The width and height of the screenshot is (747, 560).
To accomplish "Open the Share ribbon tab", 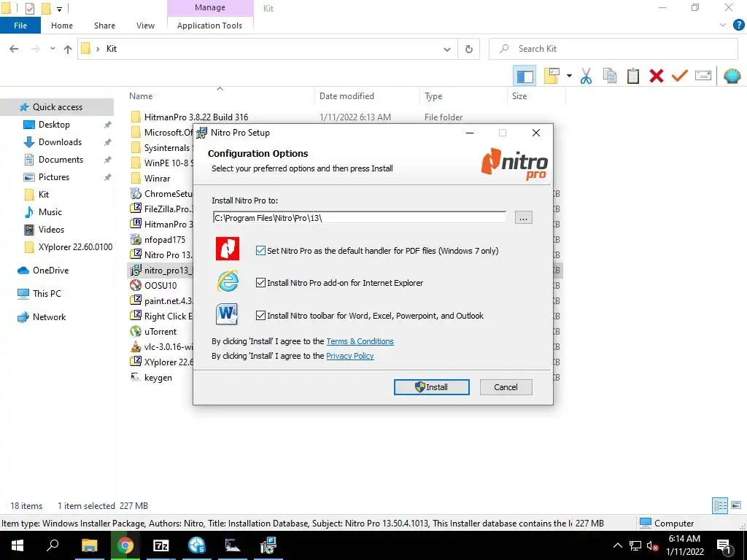I will pos(104,26).
